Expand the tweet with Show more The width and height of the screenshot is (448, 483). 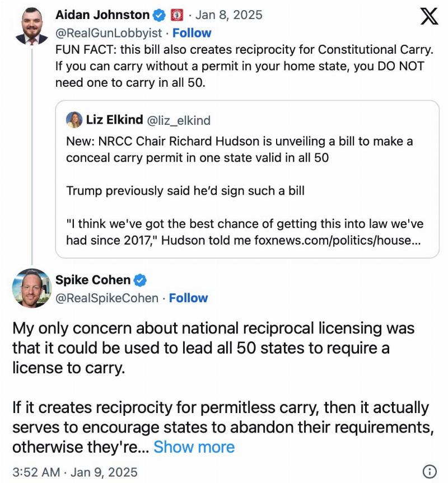click(194, 447)
